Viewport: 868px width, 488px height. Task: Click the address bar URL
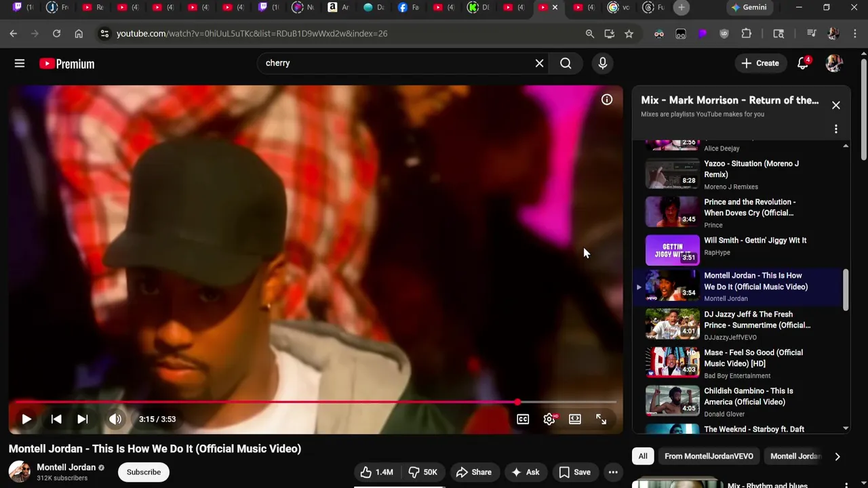click(252, 33)
